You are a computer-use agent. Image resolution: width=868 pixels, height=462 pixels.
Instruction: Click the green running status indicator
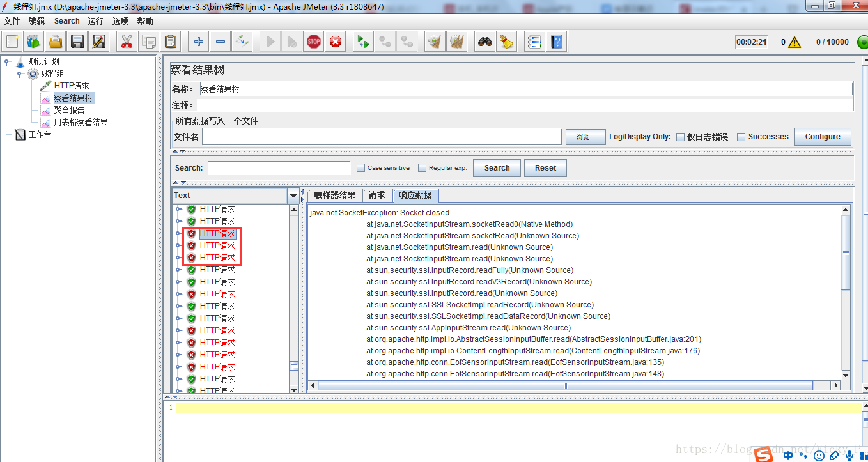point(862,42)
